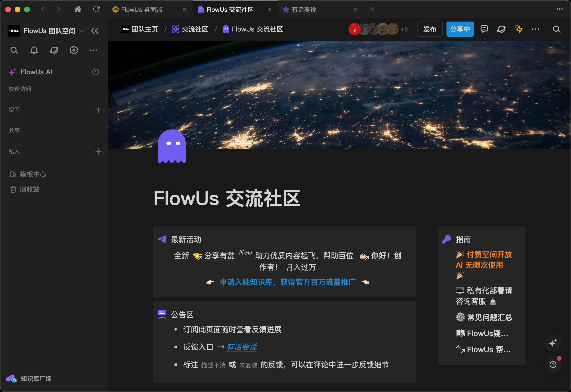
Task: Click floating AI sparkle button
Action: [x=553, y=343]
